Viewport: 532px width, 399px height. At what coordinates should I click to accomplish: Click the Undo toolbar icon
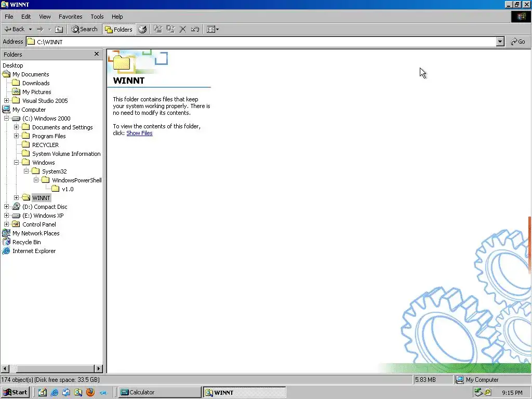tap(195, 29)
